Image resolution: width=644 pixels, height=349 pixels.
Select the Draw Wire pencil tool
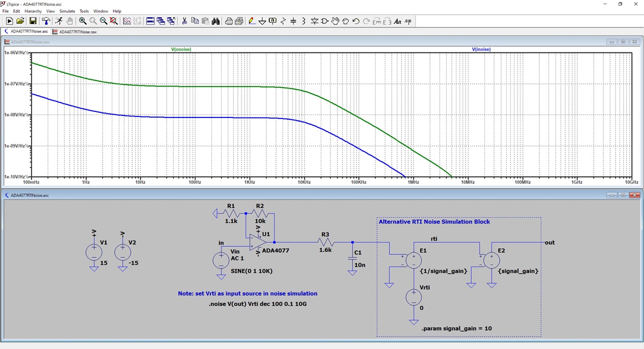(x=252, y=21)
